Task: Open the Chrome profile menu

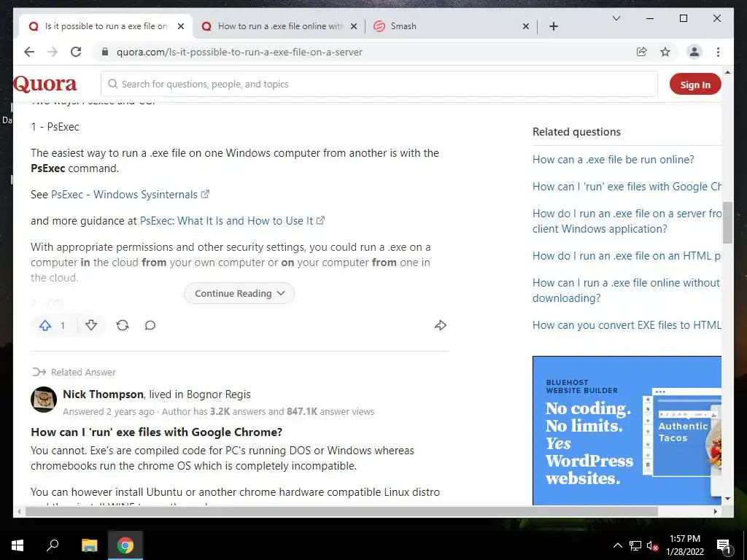Action: point(694,52)
